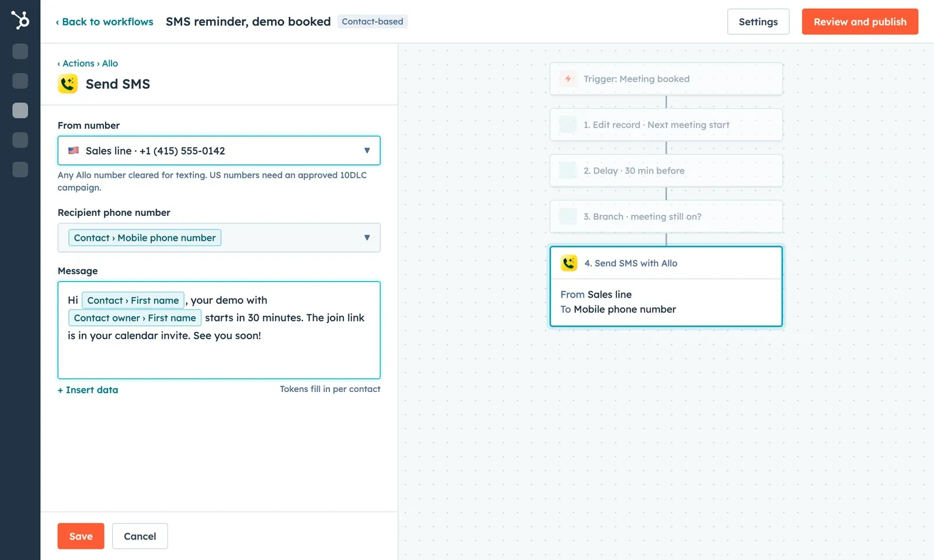Save the SMS action
934x560 pixels.
click(x=81, y=536)
